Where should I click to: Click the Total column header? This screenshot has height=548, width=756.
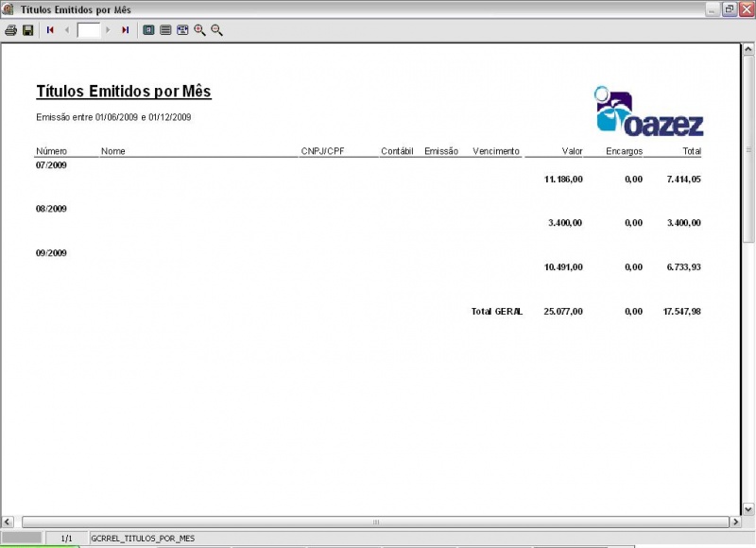pyautogui.click(x=692, y=151)
